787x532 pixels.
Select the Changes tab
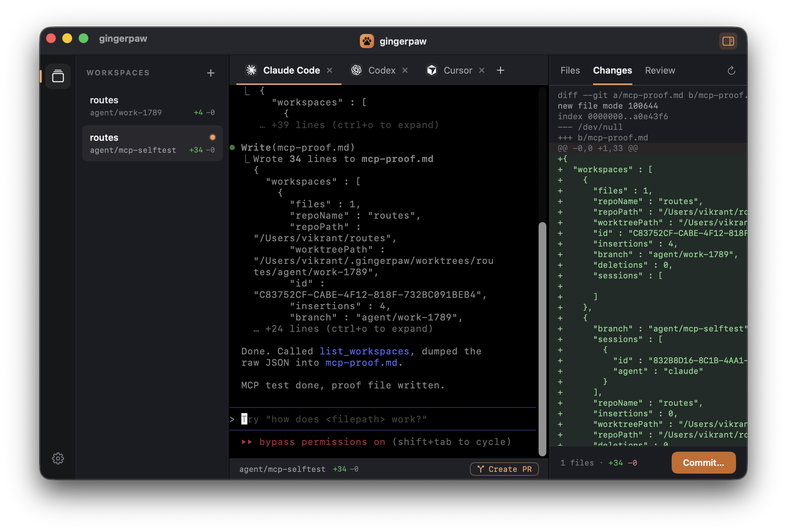(612, 70)
